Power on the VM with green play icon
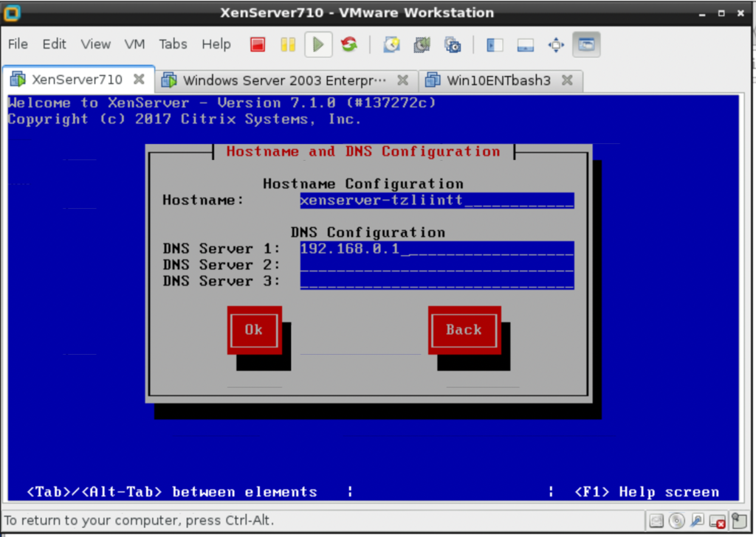The height and width of the screenshot is (537, 756). [318, 45]
